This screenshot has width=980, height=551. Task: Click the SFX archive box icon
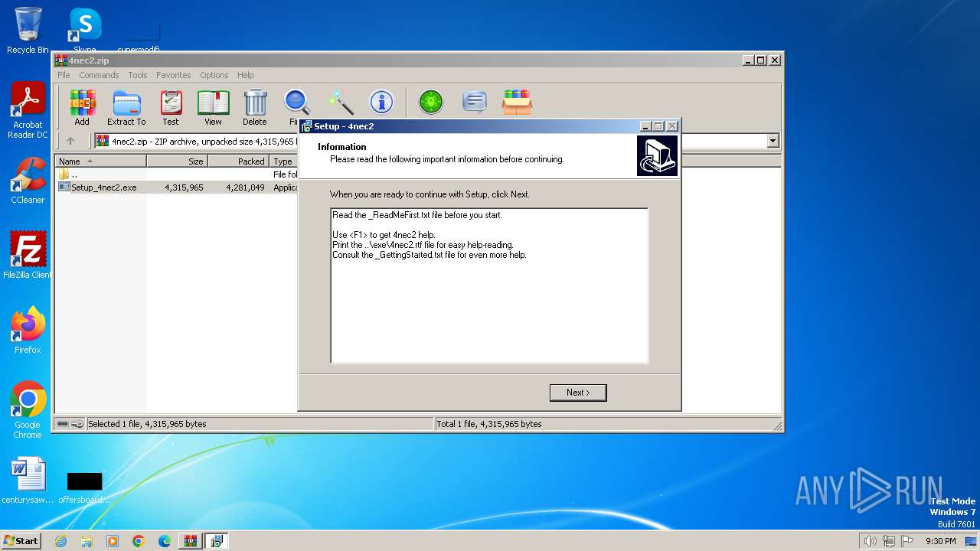tap(517, 102)
